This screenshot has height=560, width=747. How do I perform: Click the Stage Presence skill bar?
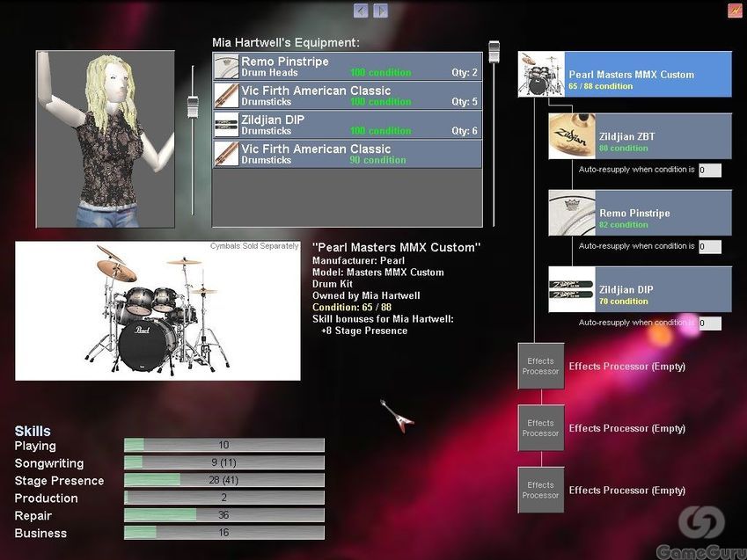(x=223, y=480)
